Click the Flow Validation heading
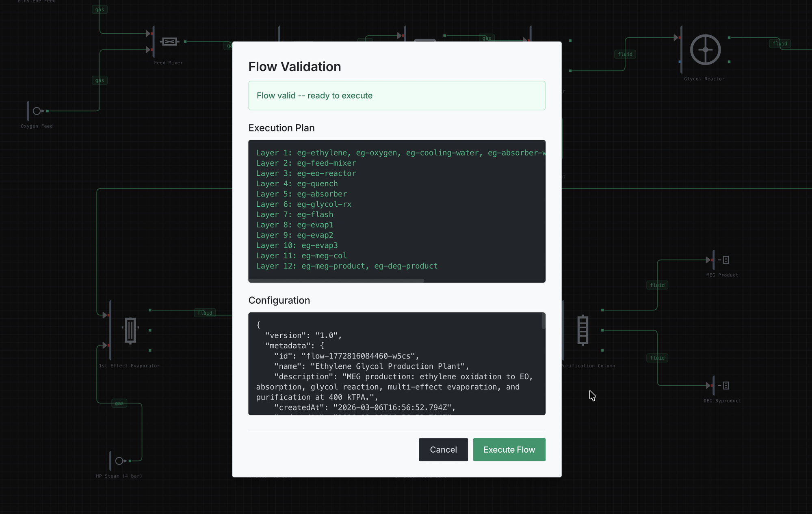This screenshot has height=514, width=812. coord(294,67)
